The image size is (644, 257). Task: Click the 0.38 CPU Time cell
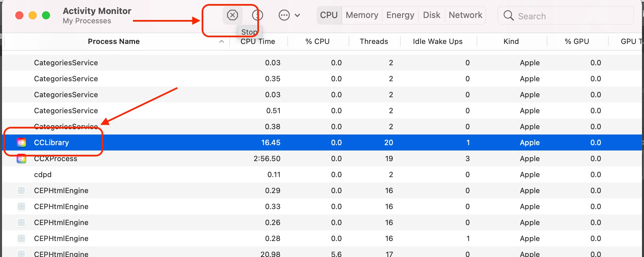272,127
